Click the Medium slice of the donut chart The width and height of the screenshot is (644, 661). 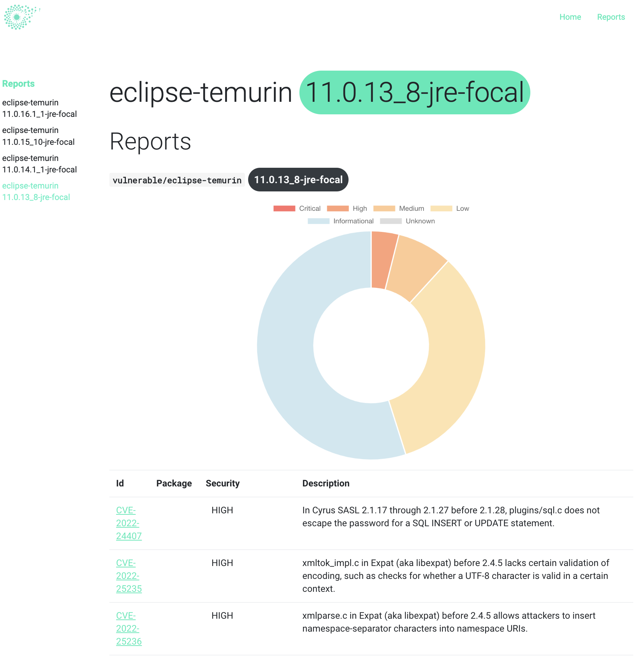click(414, 270)
